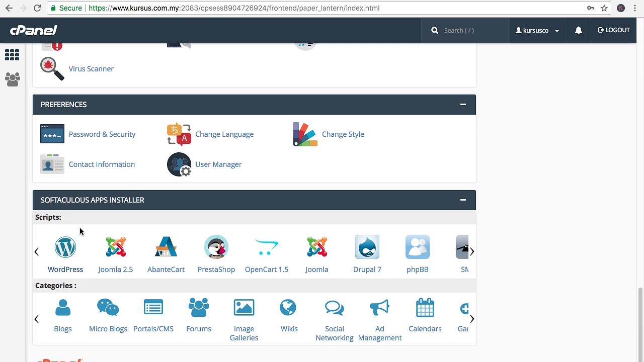The height and width of the screenshot is (362, 644).
Task: Open the User Manager link
Action: pyautogui.click(x=218, y=164)
